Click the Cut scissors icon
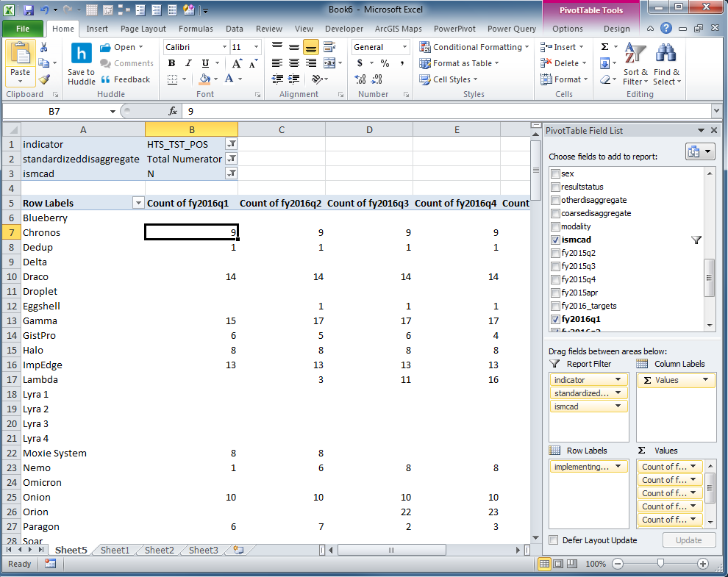728x577 pixels. pyautogui.click(x=43, y=47)
